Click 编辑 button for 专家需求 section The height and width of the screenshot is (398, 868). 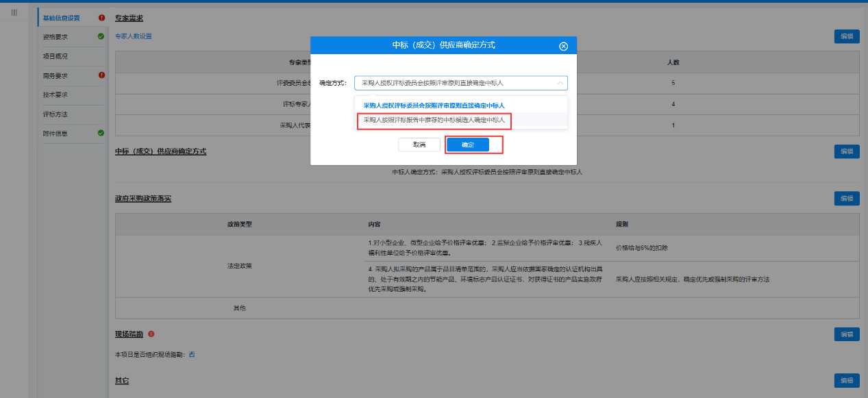(846, 37)
